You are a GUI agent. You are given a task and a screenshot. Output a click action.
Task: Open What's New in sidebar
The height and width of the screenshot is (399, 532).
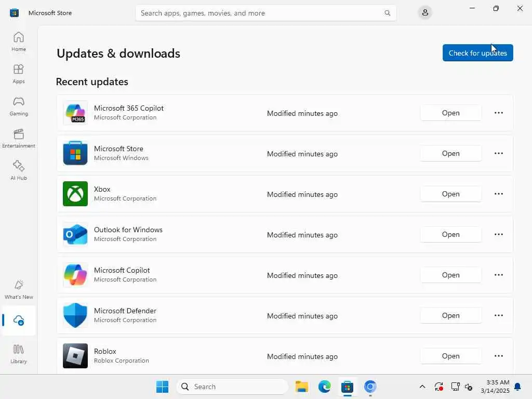(x=19, y=289)
